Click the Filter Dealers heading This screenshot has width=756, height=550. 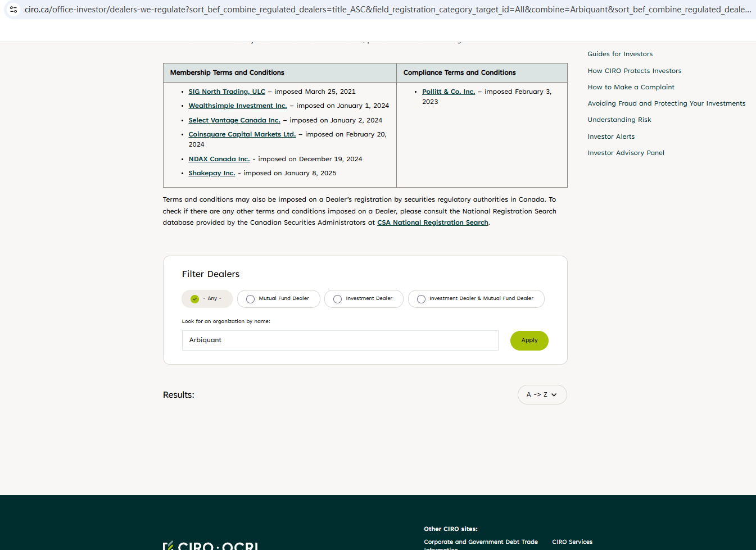click(211, 274)
